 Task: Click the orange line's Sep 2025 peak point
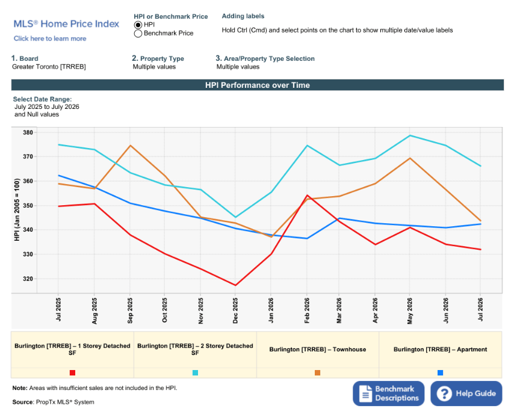130,146
